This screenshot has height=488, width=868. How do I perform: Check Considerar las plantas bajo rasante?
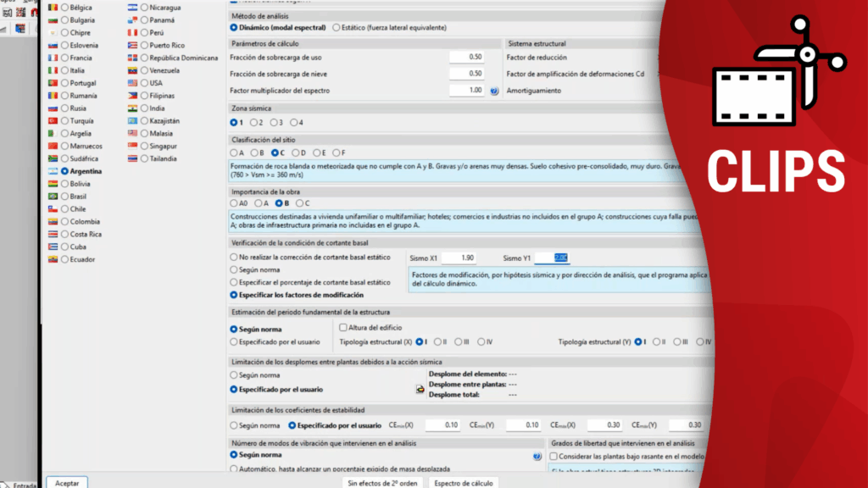[x=554, y=456]
